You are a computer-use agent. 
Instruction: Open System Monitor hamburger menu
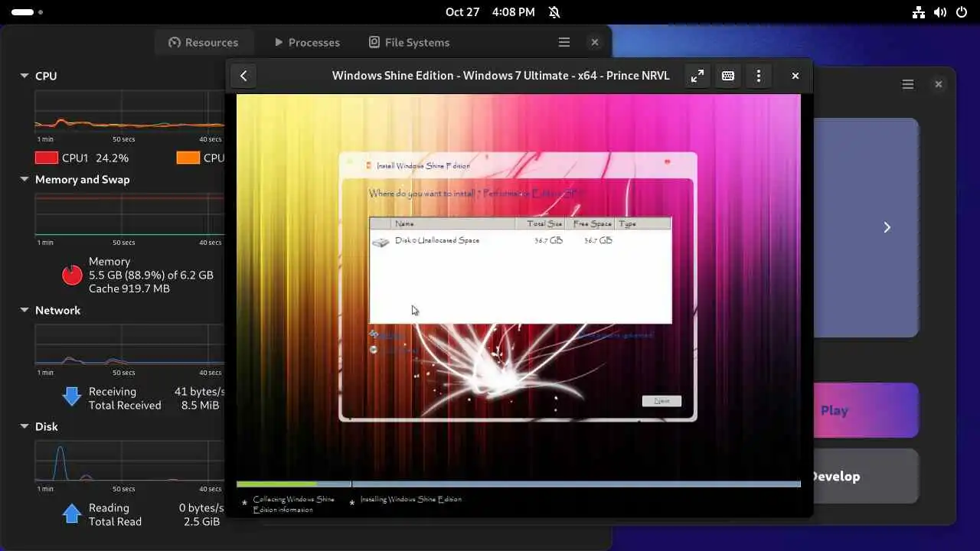(564, 42)
